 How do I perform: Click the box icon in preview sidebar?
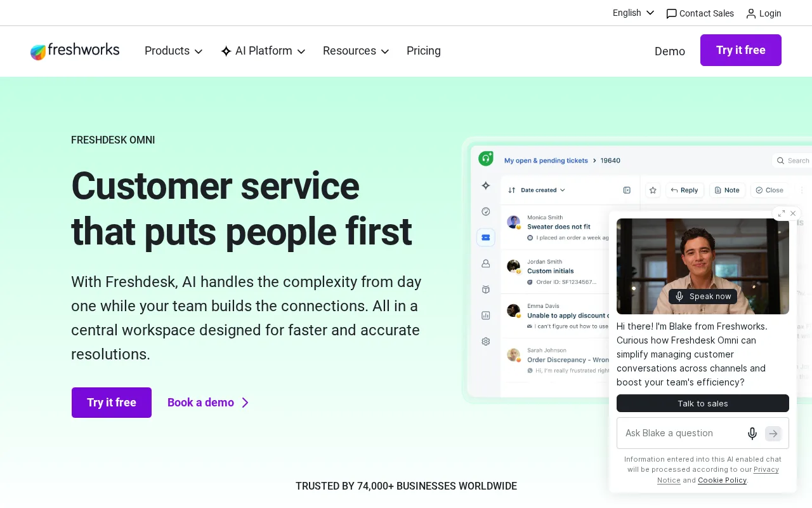[486, 289]
